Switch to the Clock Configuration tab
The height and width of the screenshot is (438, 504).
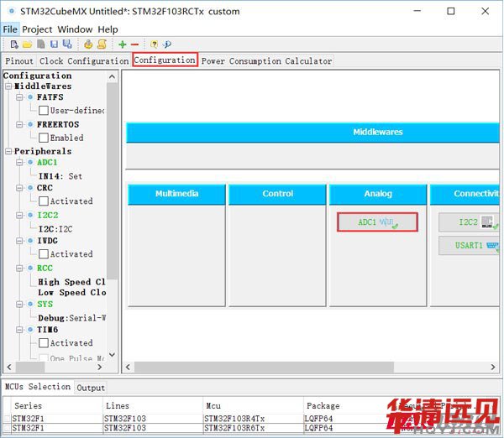(84, 60)
